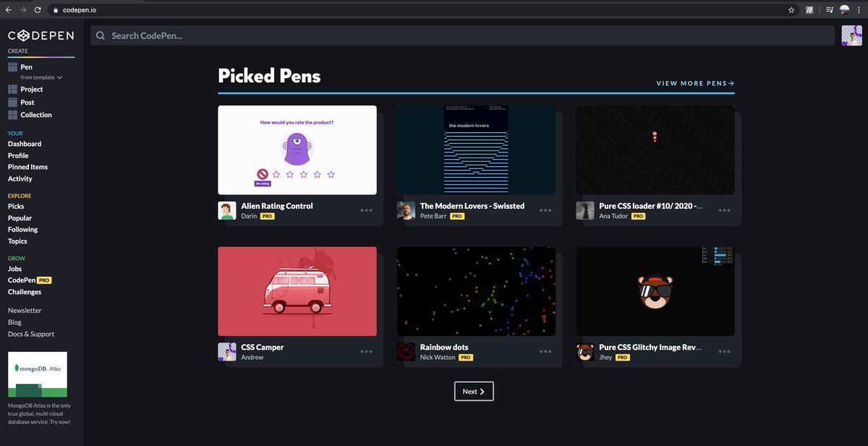Open Following in sidebar
Screen dimensions: 868x446
click(x=22, y=229)
